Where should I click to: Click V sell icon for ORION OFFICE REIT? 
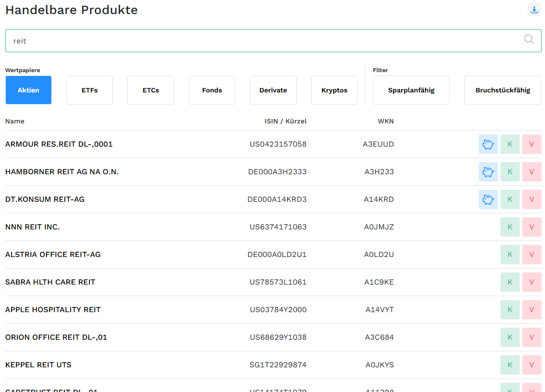click(531, 337)
